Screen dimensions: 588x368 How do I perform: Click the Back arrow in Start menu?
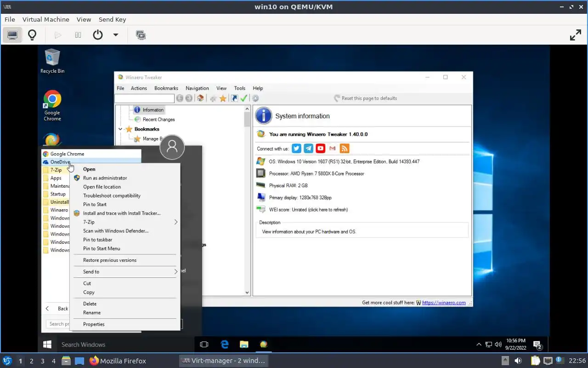click(x=47, y=309)
